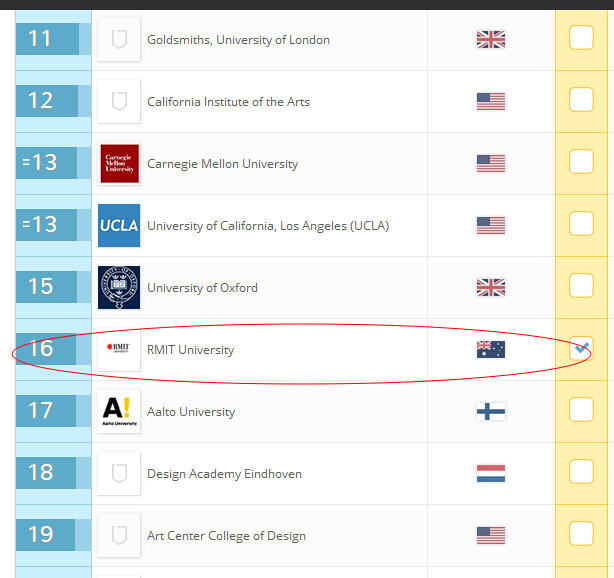Click the UK flag in the Goldsmiths row
This screenshot has height=578, width=614.
tap(491, 40)
